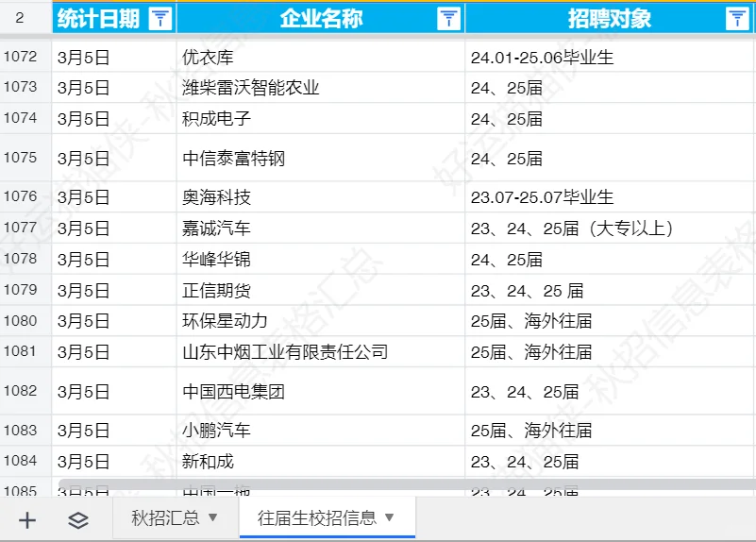The image size is (756, 542).
Task: Select the cell 24.01-25.06毕业生
Action: click(610, 57)
